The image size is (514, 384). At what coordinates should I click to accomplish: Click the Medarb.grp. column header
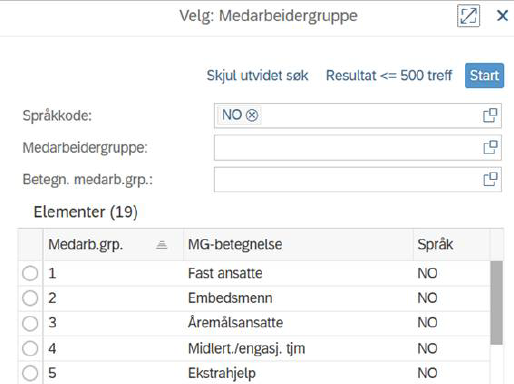point(113,245)
